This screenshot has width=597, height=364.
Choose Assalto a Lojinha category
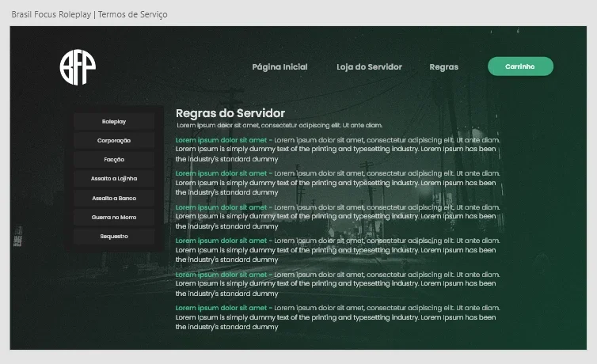pos(114,179)
